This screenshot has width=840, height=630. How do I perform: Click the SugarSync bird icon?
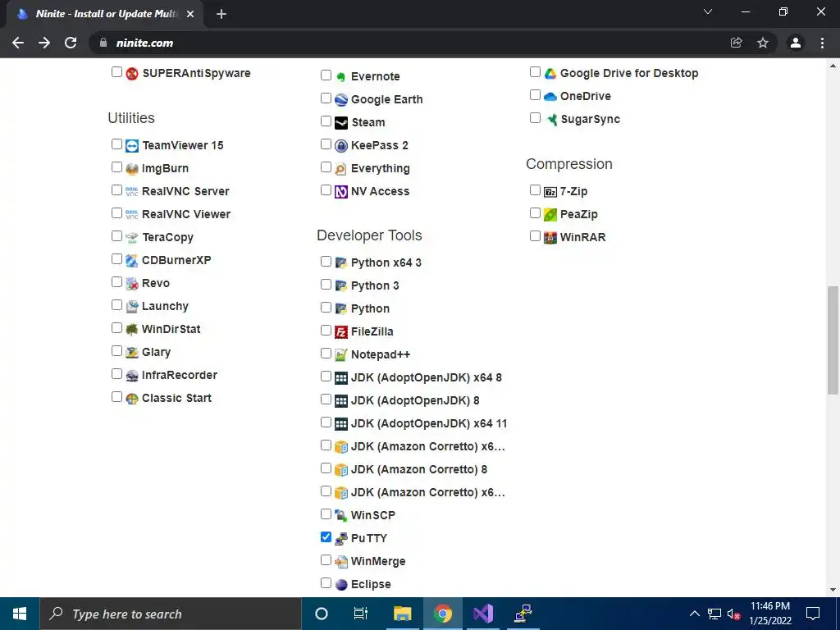point(550,120)
